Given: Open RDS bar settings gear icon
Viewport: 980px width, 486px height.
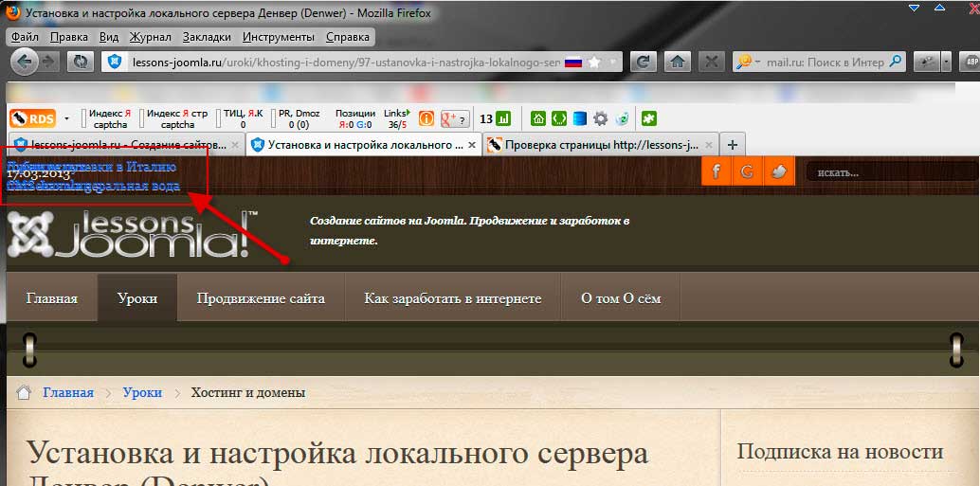Looking at the screenshot, I should [601, 118].
